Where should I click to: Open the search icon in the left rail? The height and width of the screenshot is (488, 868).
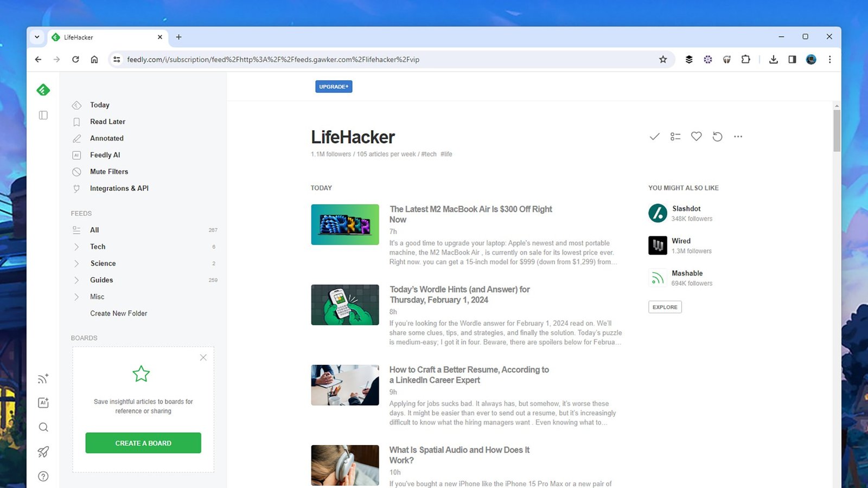click(x=43, y=427)
